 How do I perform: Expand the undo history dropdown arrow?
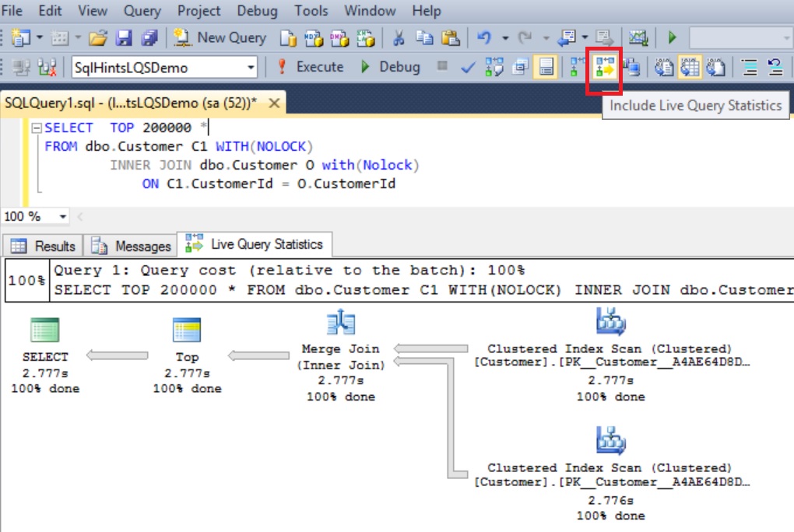pyautogui.click(x=504, y=38)
